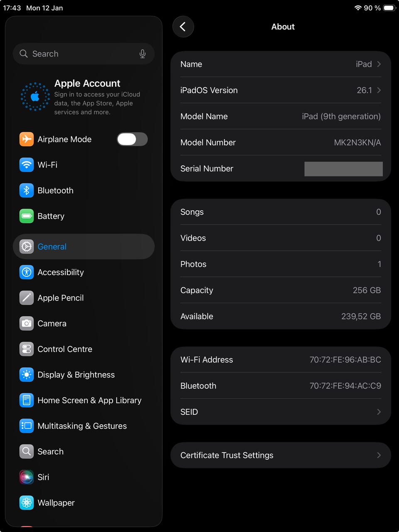Open the Name row chevron
The width and height of the screenshot is (399, 532).
click(379, 64)
